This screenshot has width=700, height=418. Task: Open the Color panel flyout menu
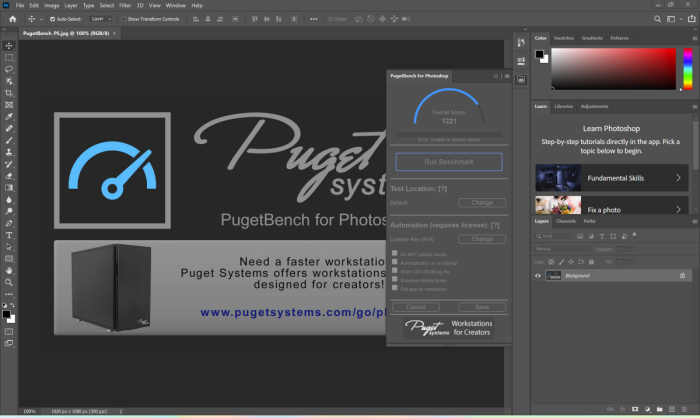pyautogui.click(x=695, y=38)
